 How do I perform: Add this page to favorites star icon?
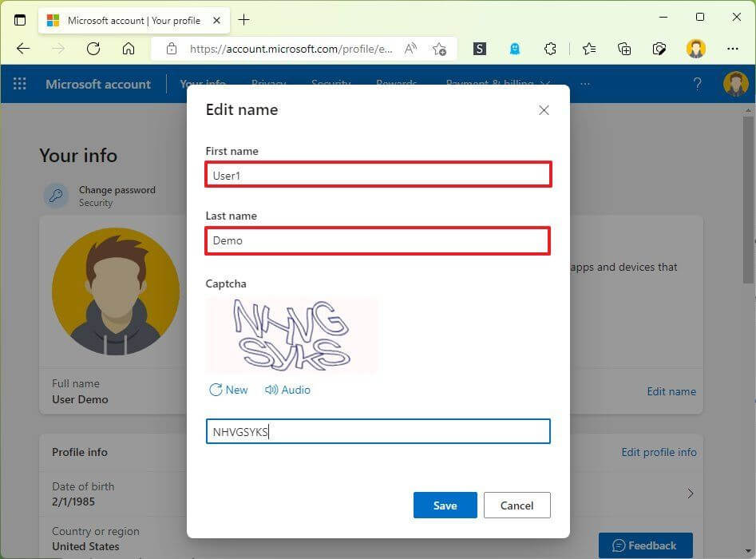click(439, 49)
